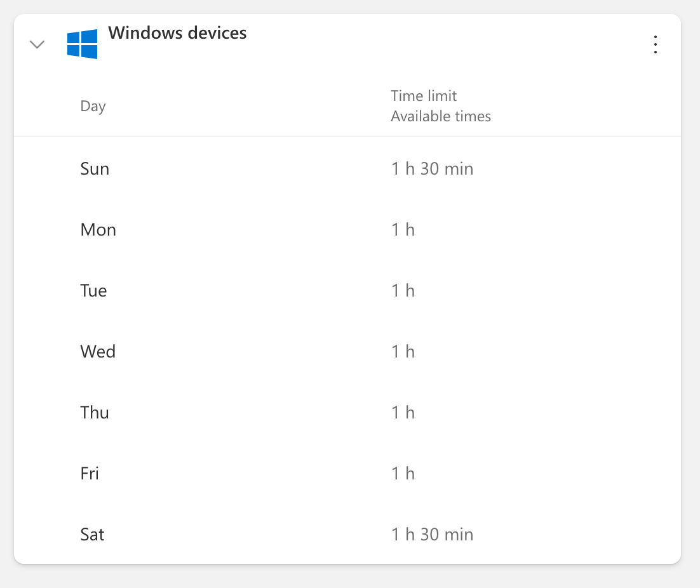Click the Time limit column header

(424, 96)
